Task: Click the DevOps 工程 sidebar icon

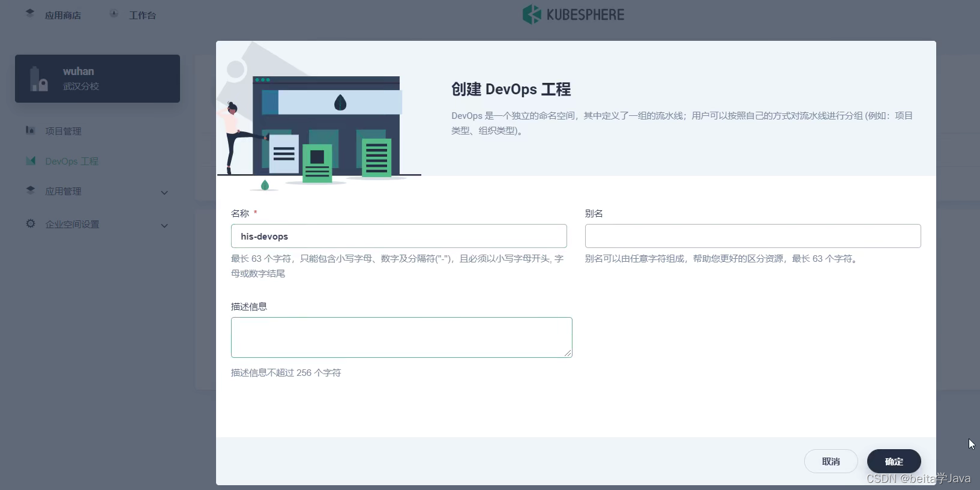Action: click(x=31, y=161)
